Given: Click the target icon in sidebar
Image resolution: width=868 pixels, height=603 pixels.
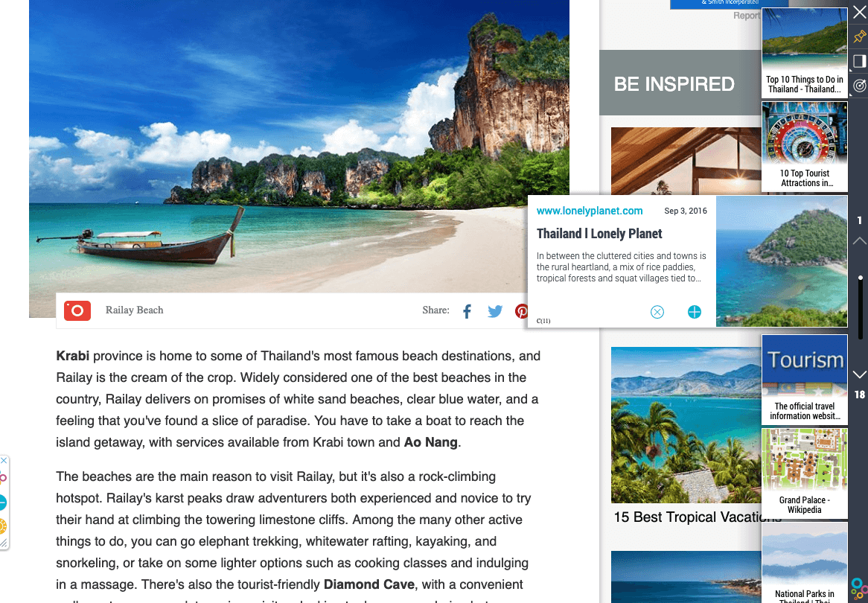Looking at the screenshot, I should coord(860,86).
